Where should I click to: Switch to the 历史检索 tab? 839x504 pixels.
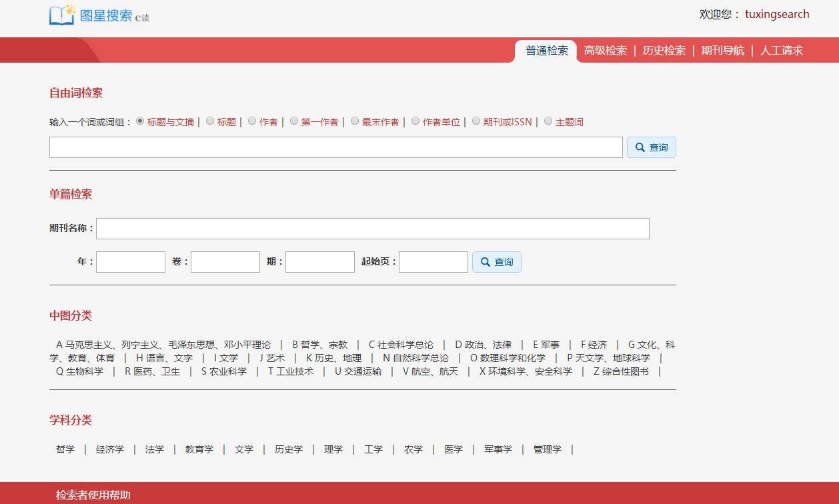click(x=664, y=51)
